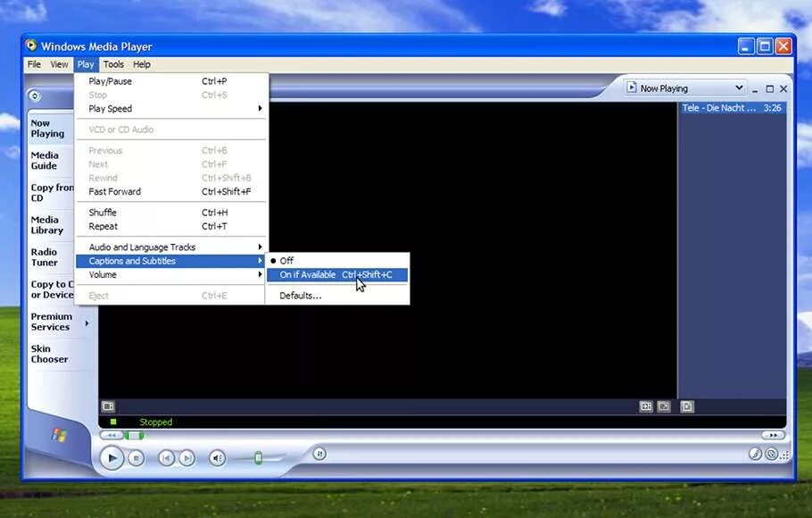Click the seek bar position thumb
The image size is (812, 518).
[x=134, y=436]
